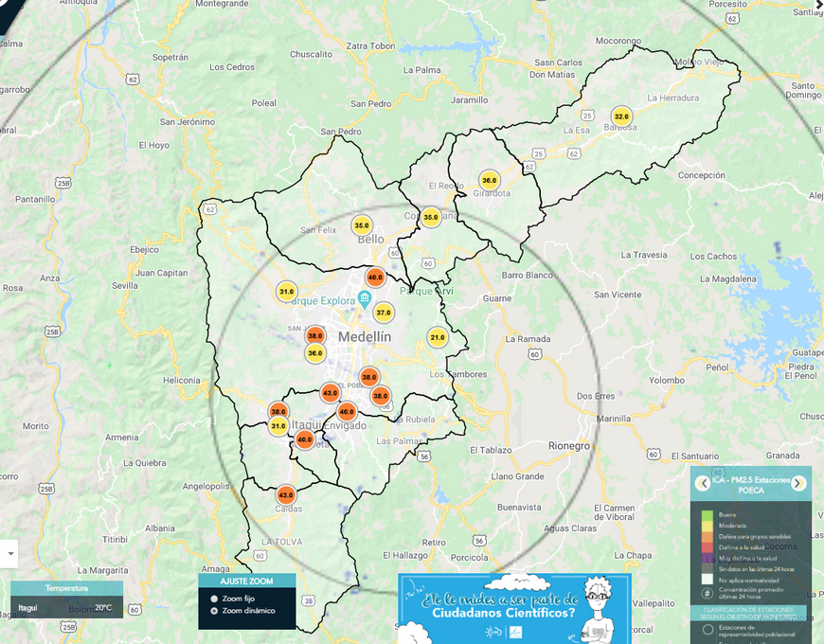Click the Bello station marker showing 35.0
Image resolution: width=824 pixels, height=644 pixels.
(362, 225)
